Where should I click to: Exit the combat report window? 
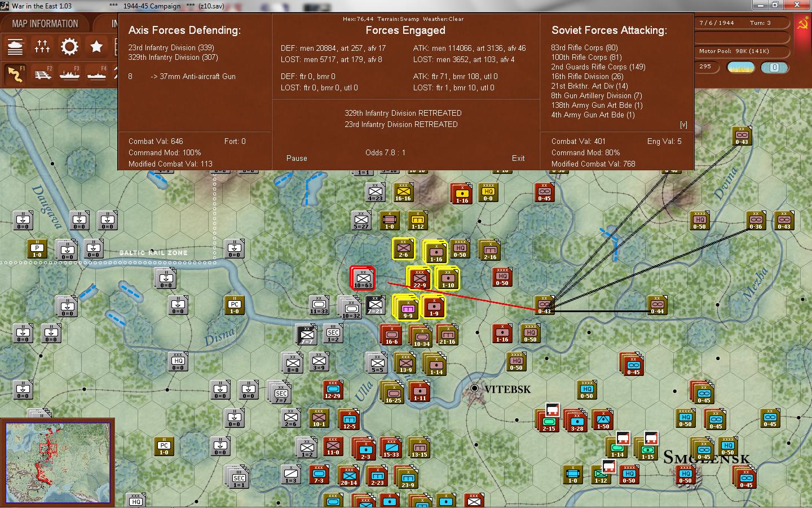click(x=518, y=158)
